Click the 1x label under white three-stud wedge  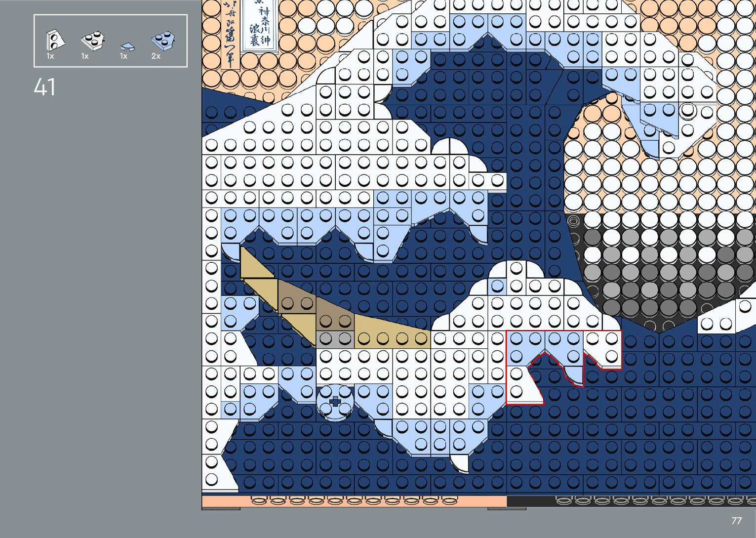tap(85, 56)
